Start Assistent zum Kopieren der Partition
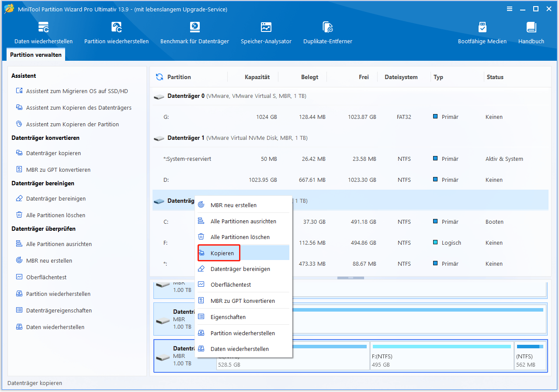The width and height of the screenshot is (559, 392). point(67,124)
